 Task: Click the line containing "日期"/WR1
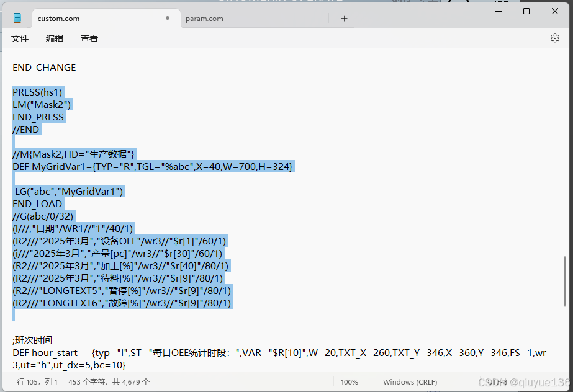coord(73,229)
